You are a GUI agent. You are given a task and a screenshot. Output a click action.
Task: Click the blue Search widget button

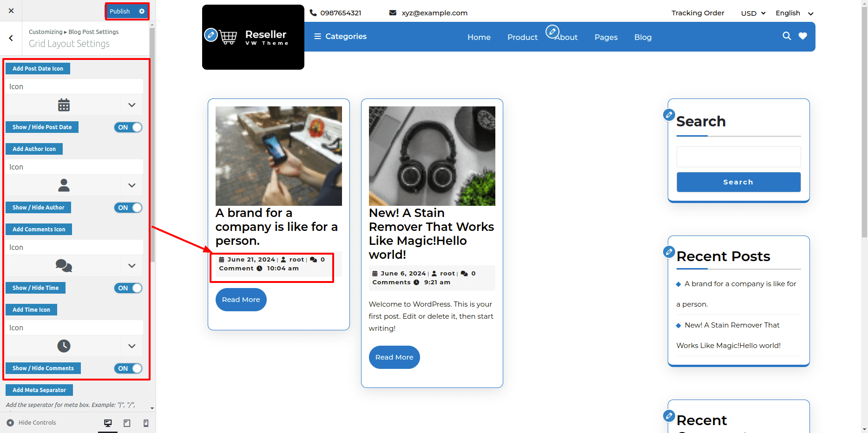pos(738,182)
